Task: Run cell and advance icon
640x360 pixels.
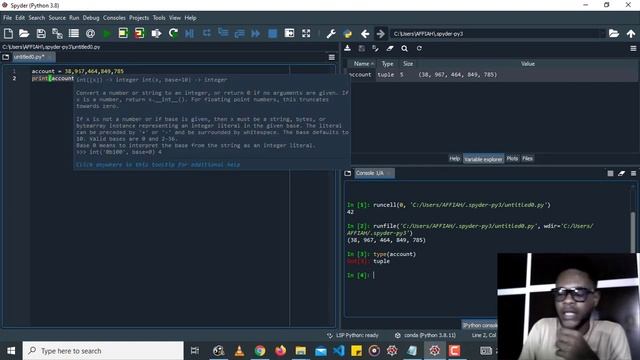Action: [x=140, y=33]
